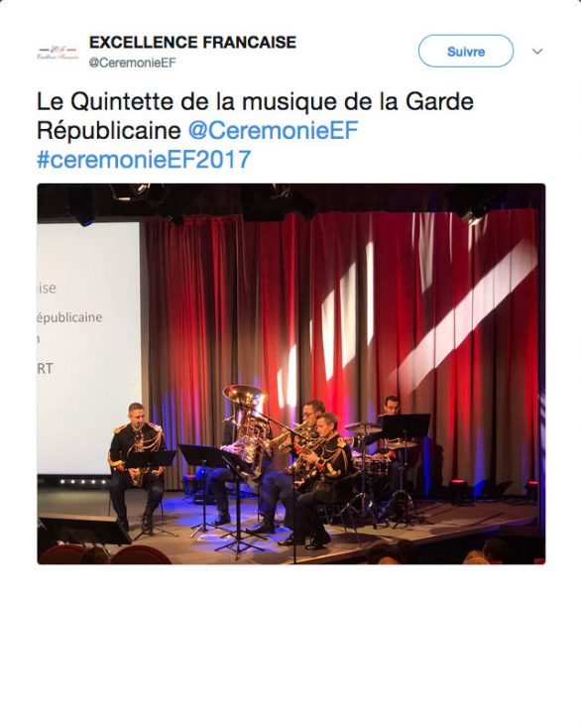Screen dimensions: 581x728
Task: Enlarge the Garde Républicaine quintet photo
Action: tap(290, 374)
